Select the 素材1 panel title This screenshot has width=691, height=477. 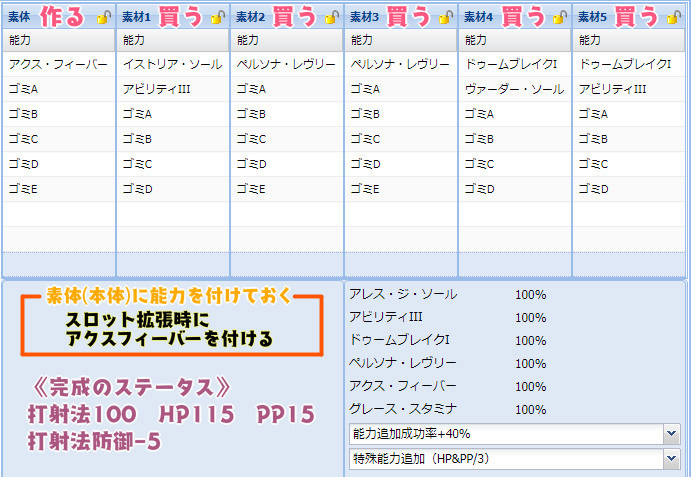(136, 17)
